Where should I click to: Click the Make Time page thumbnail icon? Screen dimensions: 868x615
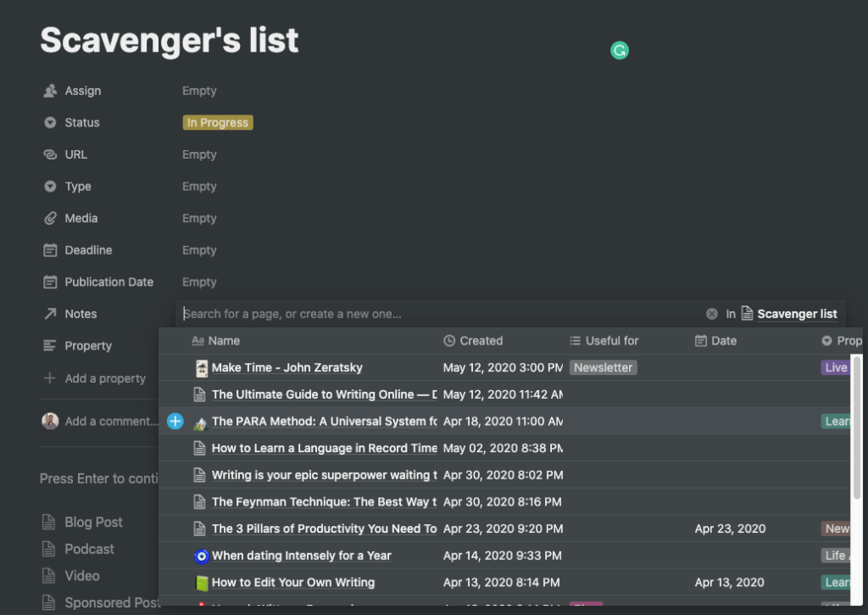coord(202,368)
